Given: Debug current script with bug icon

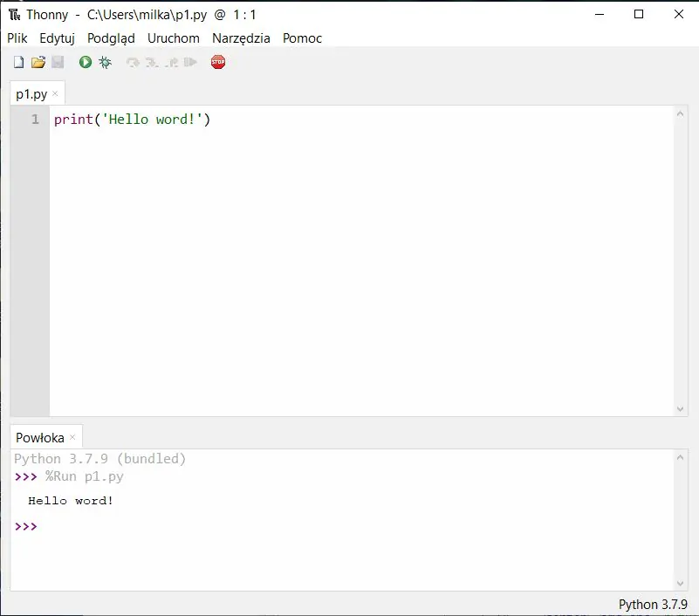Looking at the screenshot, I should (106, 62).
